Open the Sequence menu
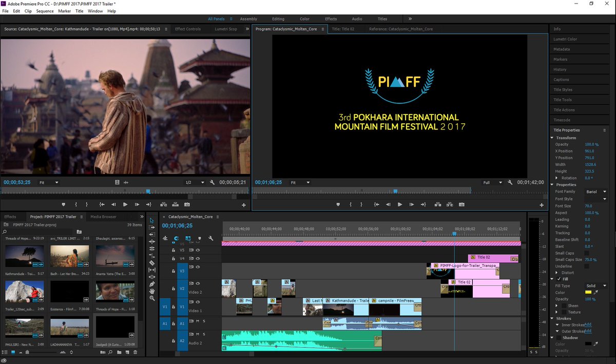 [x=45, y=11]
